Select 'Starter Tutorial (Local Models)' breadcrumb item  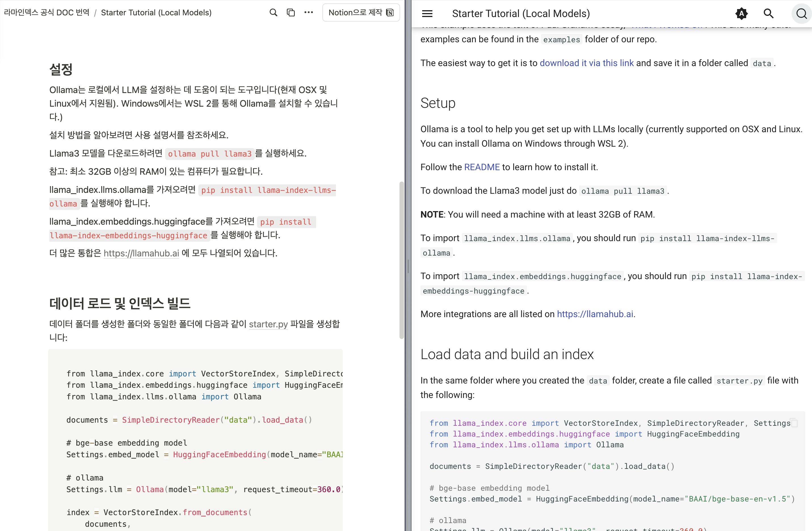(x=156, y=12)
